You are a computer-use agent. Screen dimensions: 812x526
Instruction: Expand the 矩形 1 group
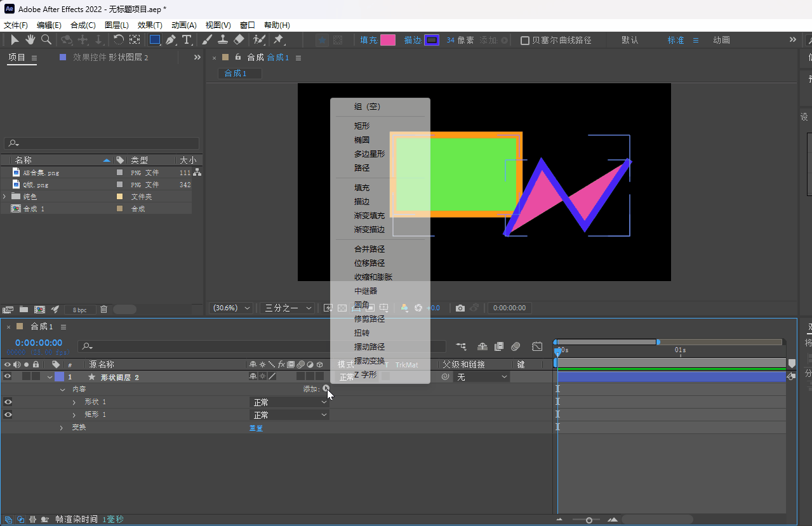pos(74,415)
